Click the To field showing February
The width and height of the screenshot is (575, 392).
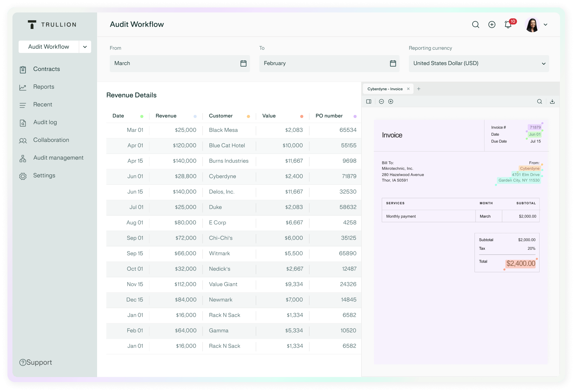(329, 63)
